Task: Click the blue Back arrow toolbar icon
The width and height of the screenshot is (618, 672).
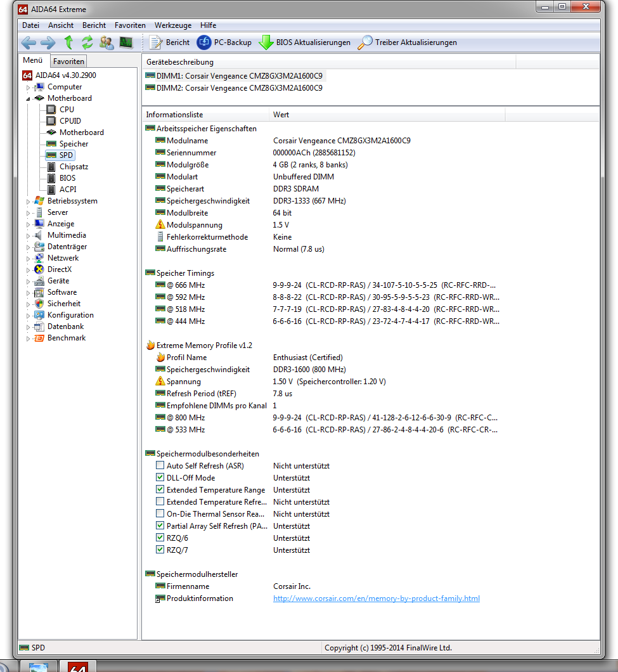Action: coord(29,42)
